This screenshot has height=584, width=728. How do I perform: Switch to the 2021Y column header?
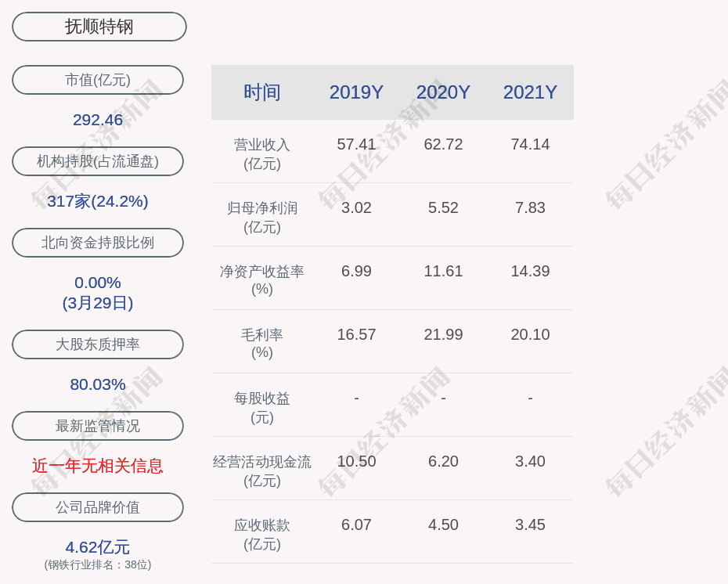pyautogui.click(x=530, y=92)
